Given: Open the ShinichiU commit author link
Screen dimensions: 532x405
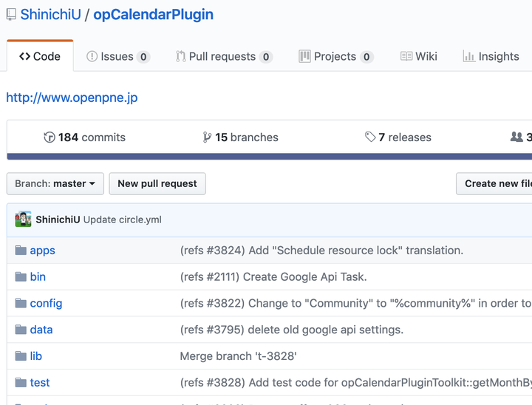Looking at the screenshot, I should 58,219.
